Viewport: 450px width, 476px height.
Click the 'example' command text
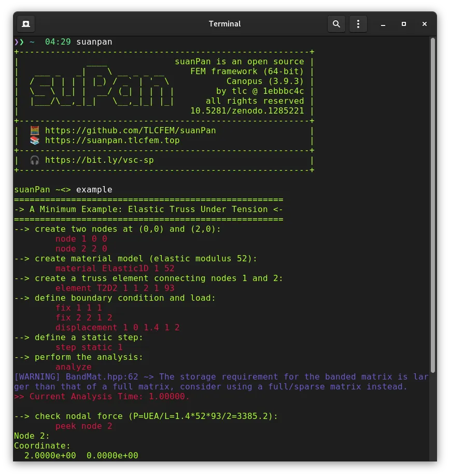(x=94, y=190)
